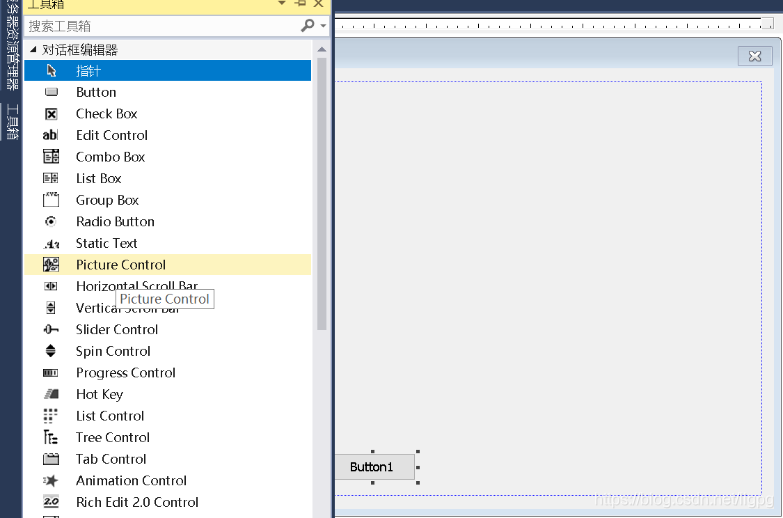The height and width of the screenshot is (518, 783).
Task: Pick the Check Box control icon
Action: tap(51, 114)
